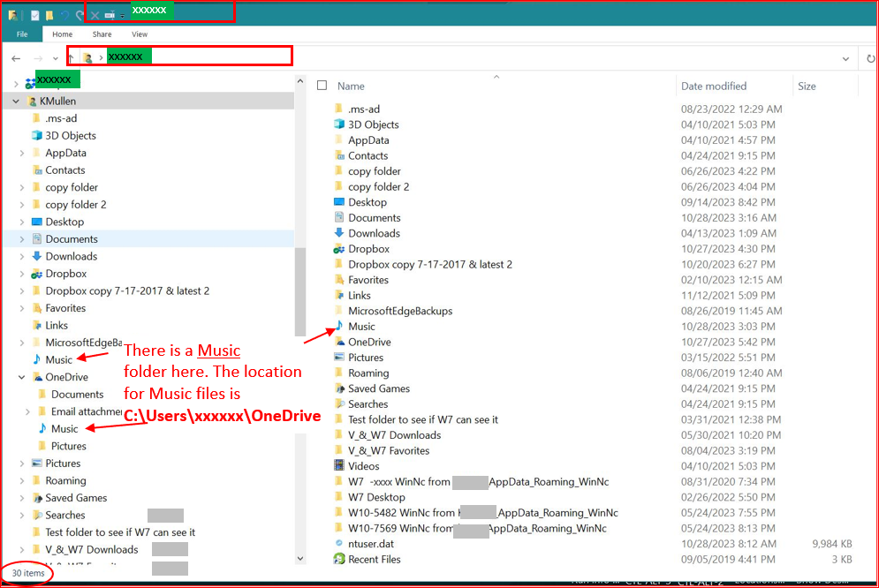Click the Undo icon in the title bar
The width and height of the screenshot is (879, 588).
point(65,16)
